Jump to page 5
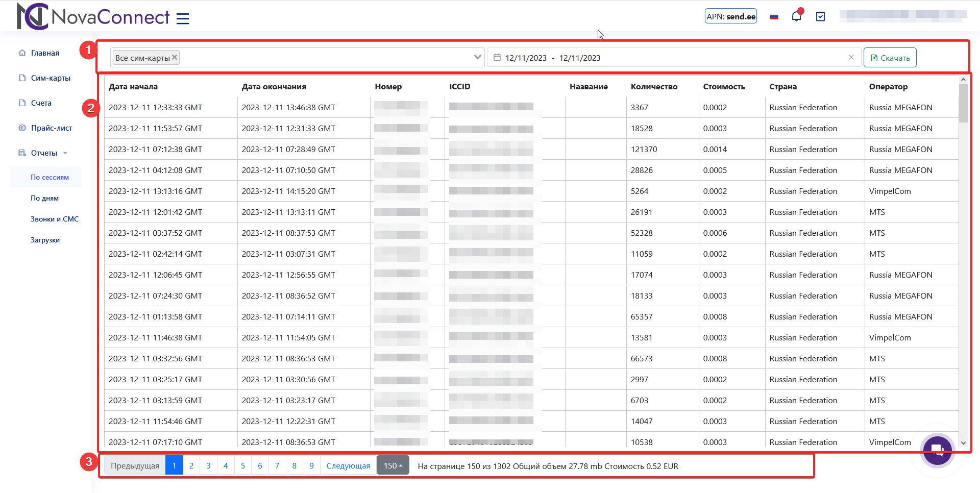 click(243, 465)
